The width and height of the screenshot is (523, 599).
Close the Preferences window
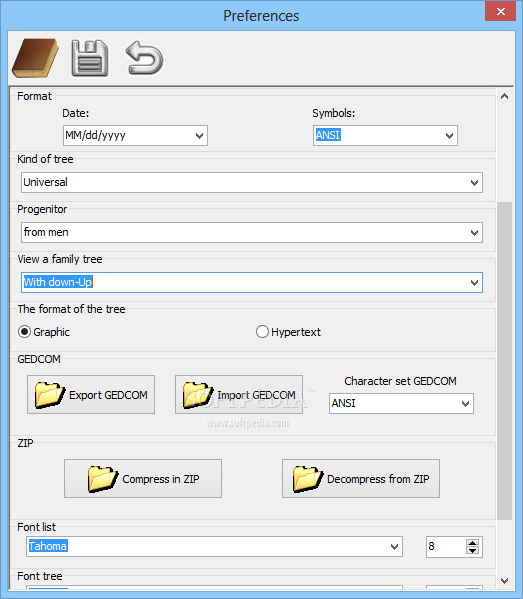(501, 12)
